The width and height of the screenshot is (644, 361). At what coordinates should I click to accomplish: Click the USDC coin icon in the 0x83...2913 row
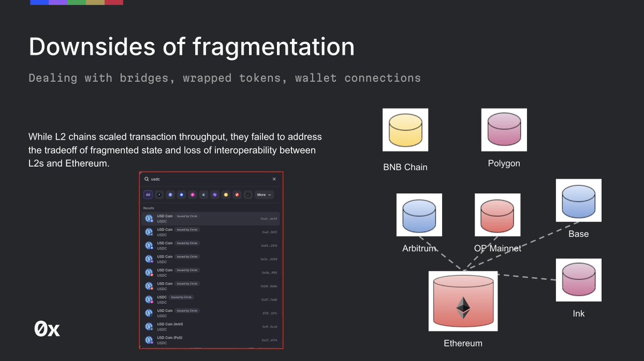[149, 245]
